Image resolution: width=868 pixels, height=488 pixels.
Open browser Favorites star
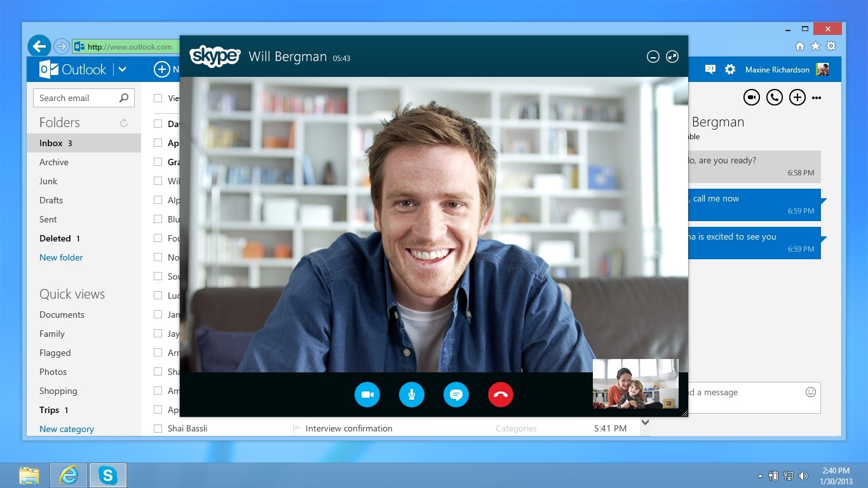tap(815, 46)
